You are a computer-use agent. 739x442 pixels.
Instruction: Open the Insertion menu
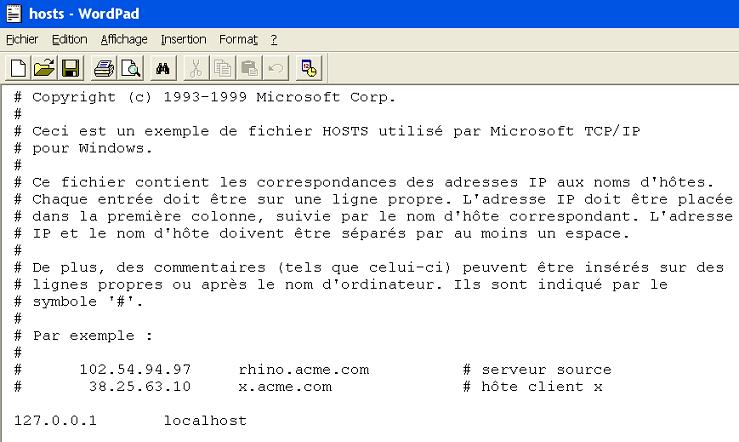[183, 39]
